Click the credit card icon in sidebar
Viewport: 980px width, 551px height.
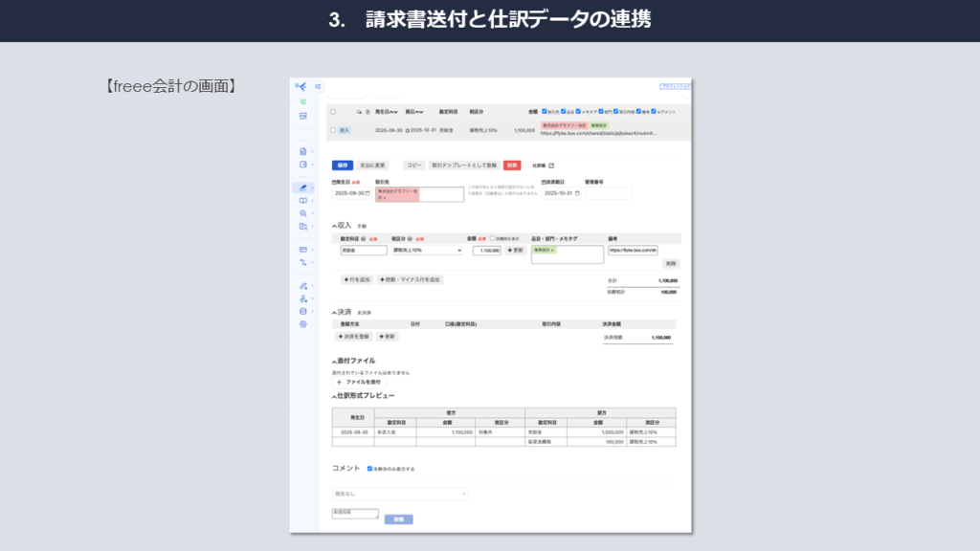pos(303,249)
